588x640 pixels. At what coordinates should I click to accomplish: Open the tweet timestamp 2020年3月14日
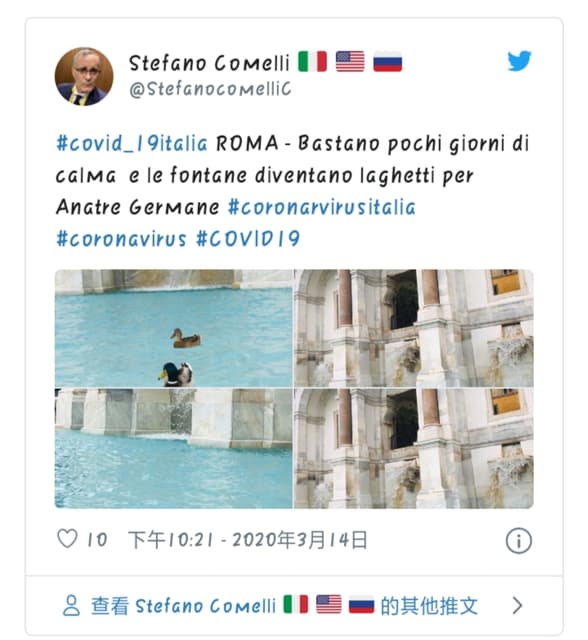[x=300, y=540]
